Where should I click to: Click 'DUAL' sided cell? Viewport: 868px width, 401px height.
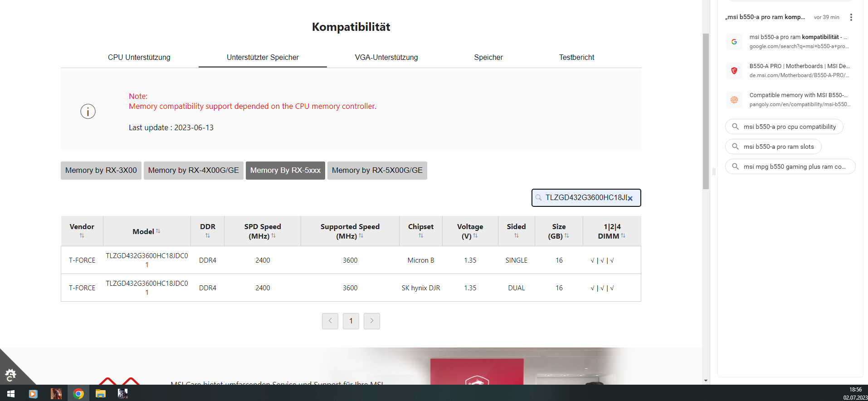(x=517, y=288)
